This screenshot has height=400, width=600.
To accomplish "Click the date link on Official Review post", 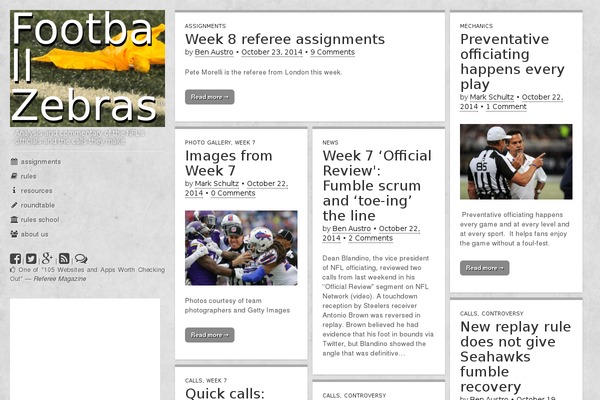I will click(399, 229).
